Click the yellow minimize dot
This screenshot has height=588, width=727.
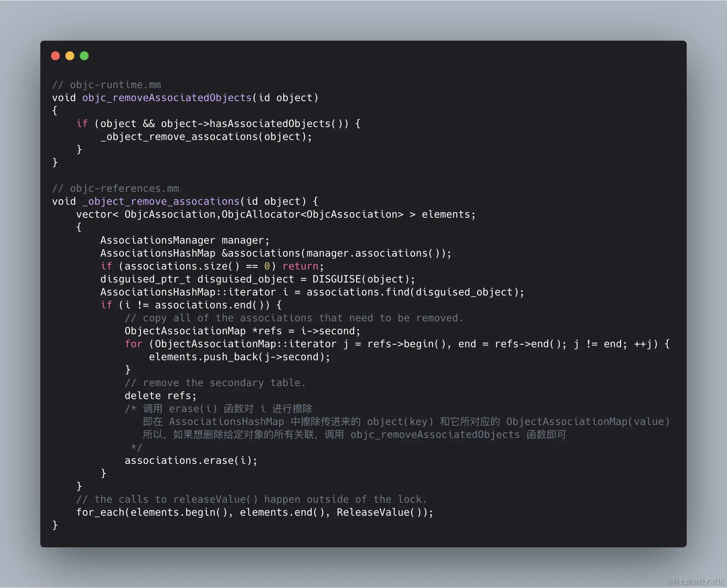click(x=70, y=56)
